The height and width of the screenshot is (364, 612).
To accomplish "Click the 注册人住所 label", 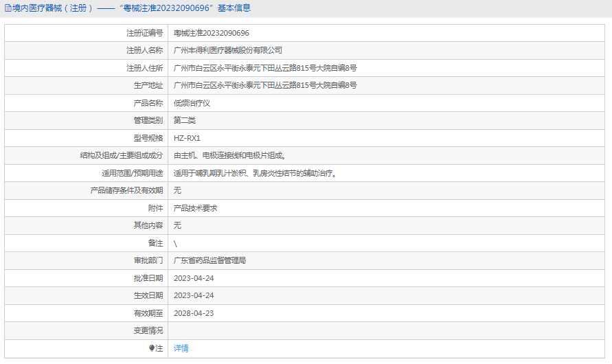I will pos(144,68).
